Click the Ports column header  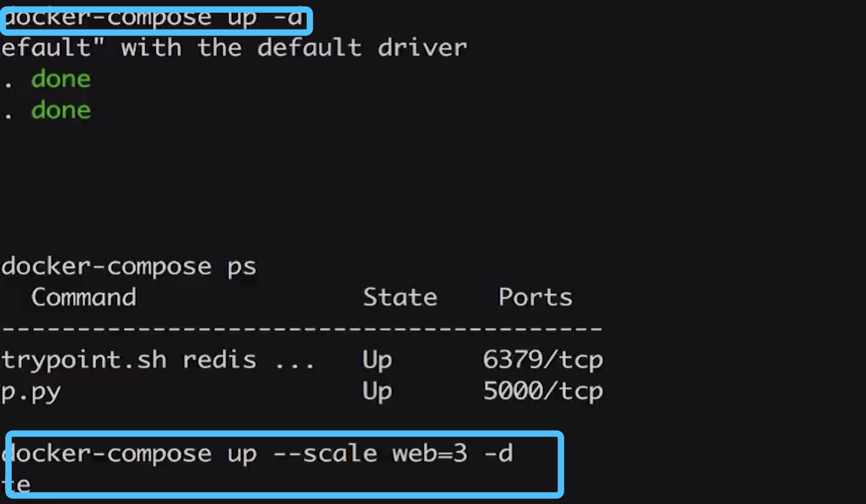click(535, 297)
